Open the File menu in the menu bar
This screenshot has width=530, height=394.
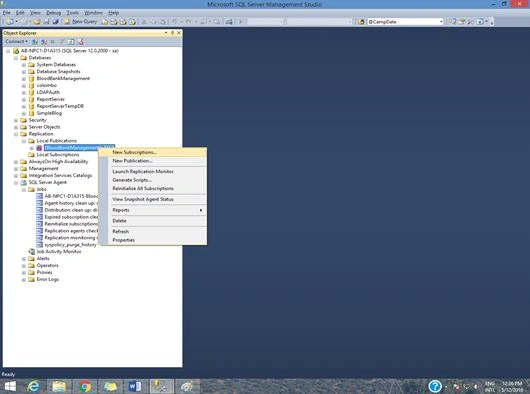(6, 13)
